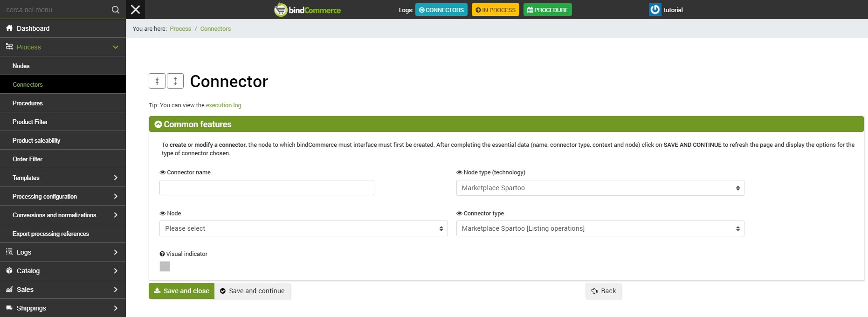Click the Logs sidebar icon
Screen dimensions: 868x317
point(9,252)
